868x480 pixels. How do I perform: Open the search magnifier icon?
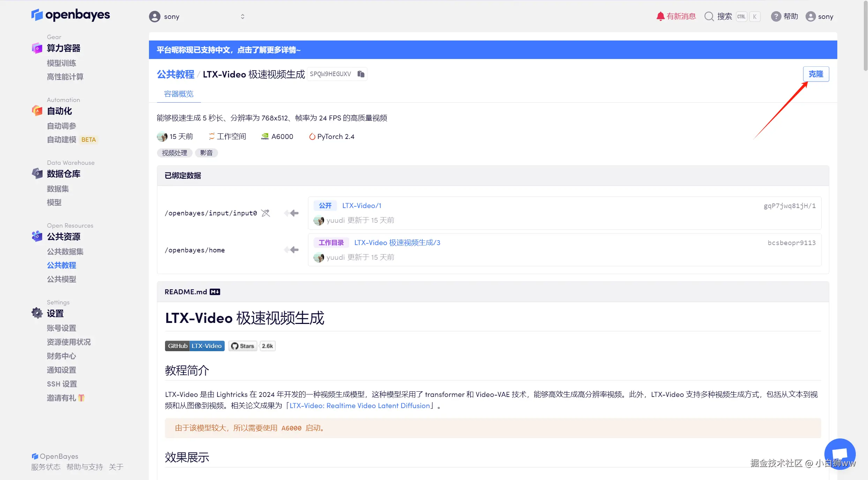(709, 16)
